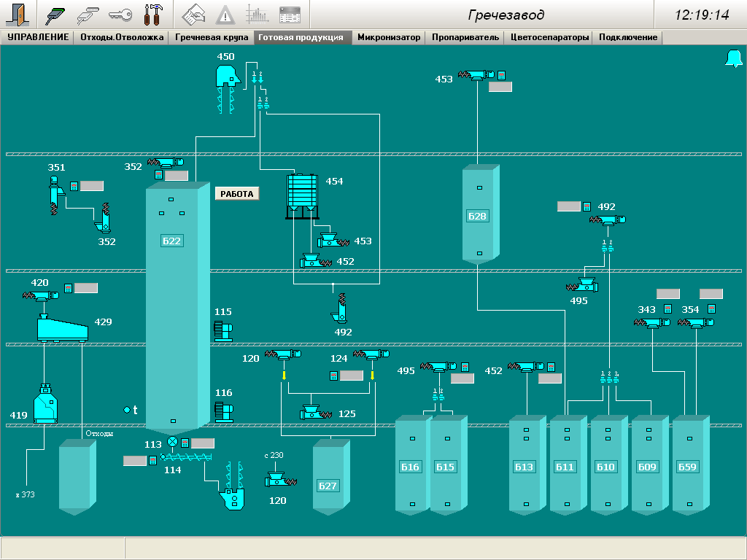The height and width of the screenshot is (560, 747).
Task: Open the tools settings icon
Action: (154, 15)
